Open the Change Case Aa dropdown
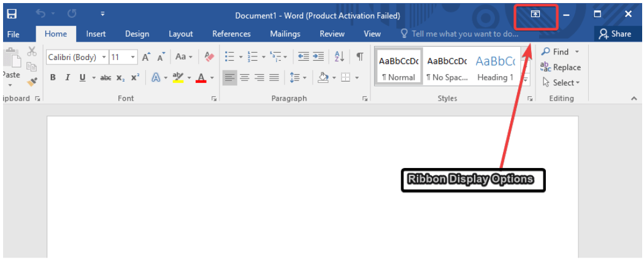The image size is (644, 260). 183,57
